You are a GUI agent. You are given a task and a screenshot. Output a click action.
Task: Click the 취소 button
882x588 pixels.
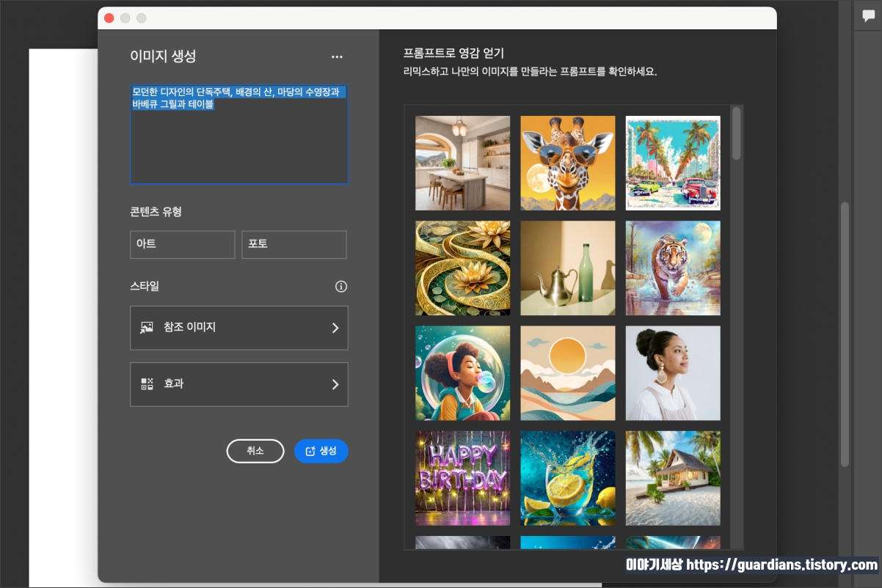click(x=255, y=451)
